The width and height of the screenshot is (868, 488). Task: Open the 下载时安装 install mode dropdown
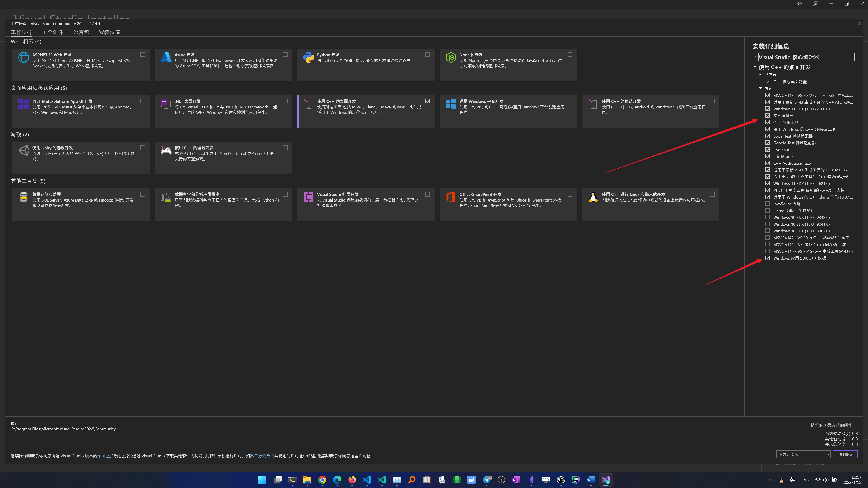point(828,455)
